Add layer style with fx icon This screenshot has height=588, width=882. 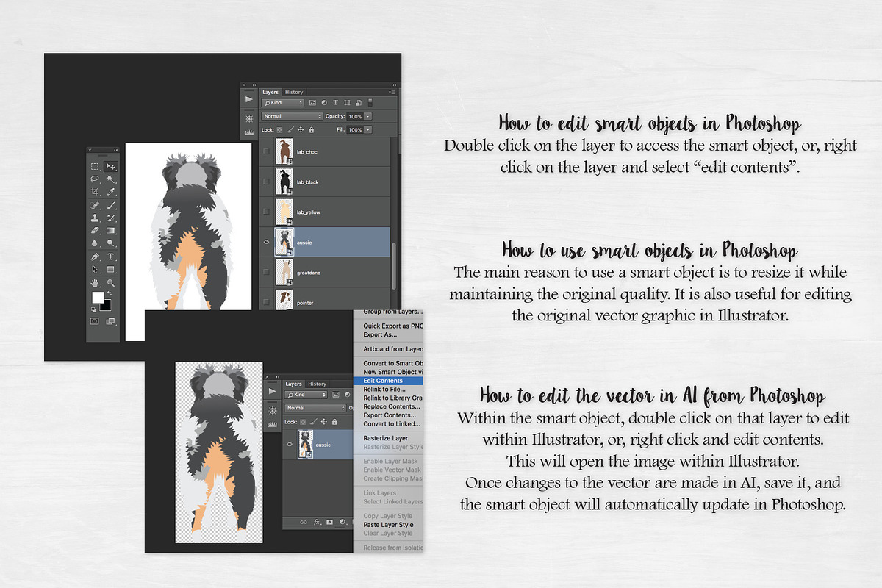[317, 522]
